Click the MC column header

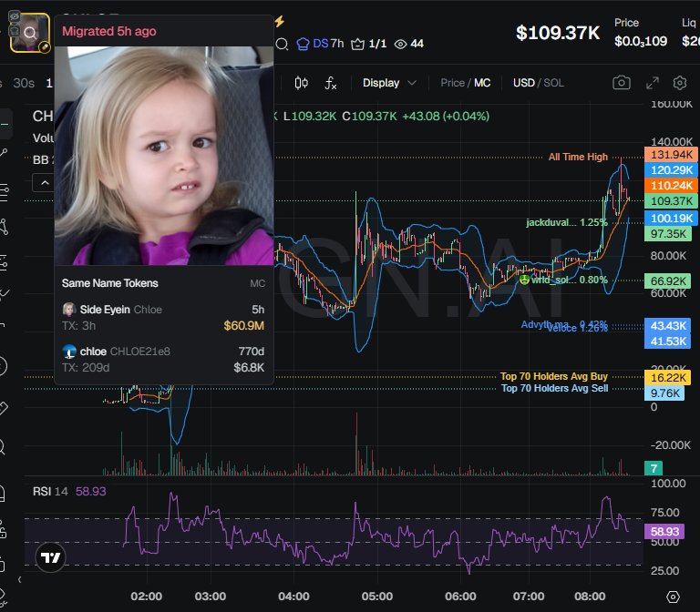point(258,283)
